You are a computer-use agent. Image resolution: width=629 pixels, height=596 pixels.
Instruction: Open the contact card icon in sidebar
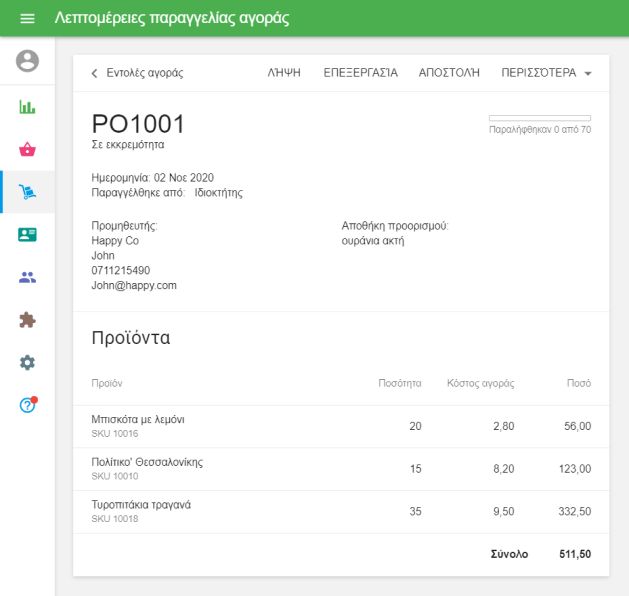coord(27,235)
